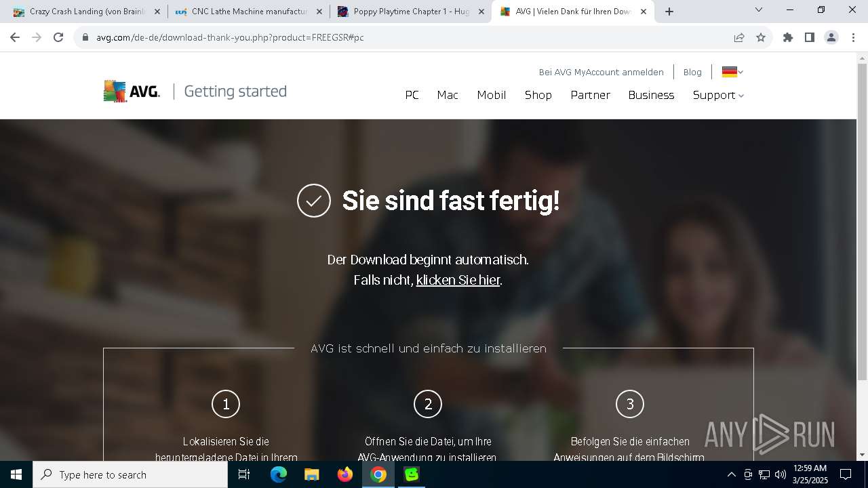Image resolution: width=868 pixels, height=488 pixels.
Task: Open File Explorer from taskbar
Action: coord(312,474)
